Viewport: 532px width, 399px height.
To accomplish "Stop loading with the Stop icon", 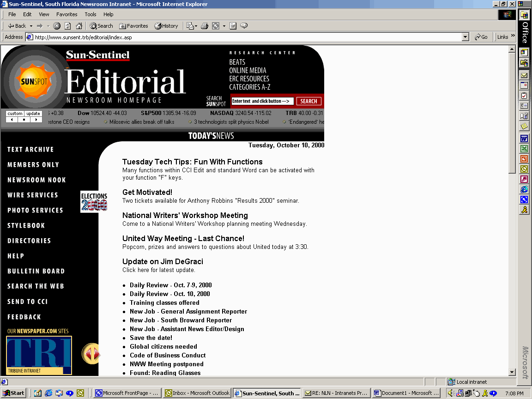I will [57, 26].
